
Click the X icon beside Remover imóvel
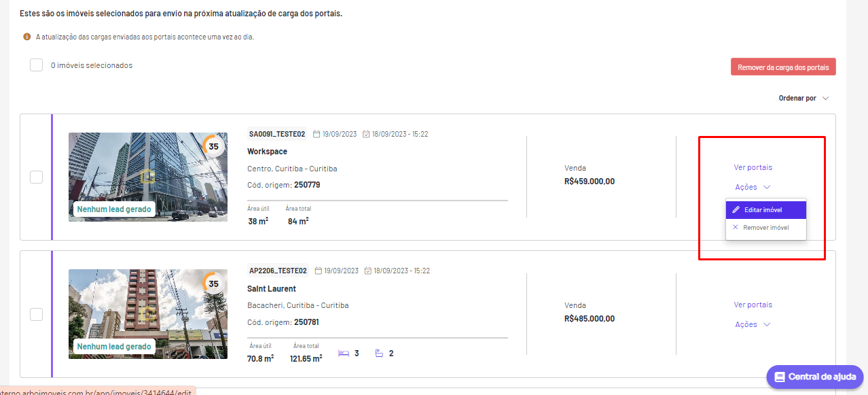735,227
